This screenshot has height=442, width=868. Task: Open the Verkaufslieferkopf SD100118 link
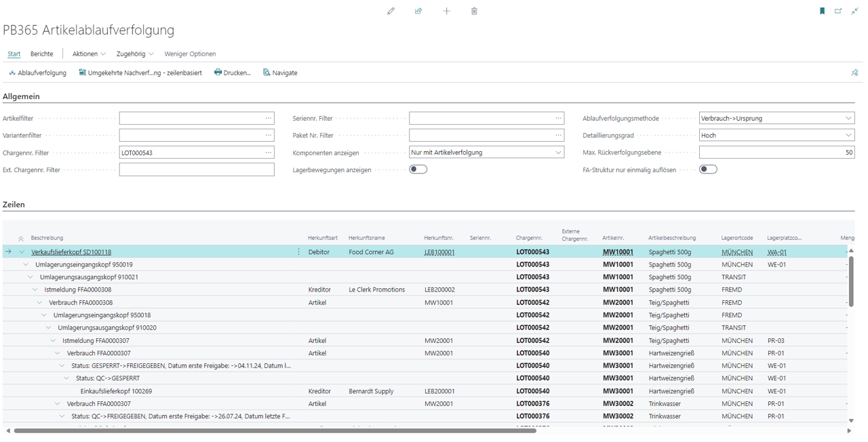click(x=71, y=252)
